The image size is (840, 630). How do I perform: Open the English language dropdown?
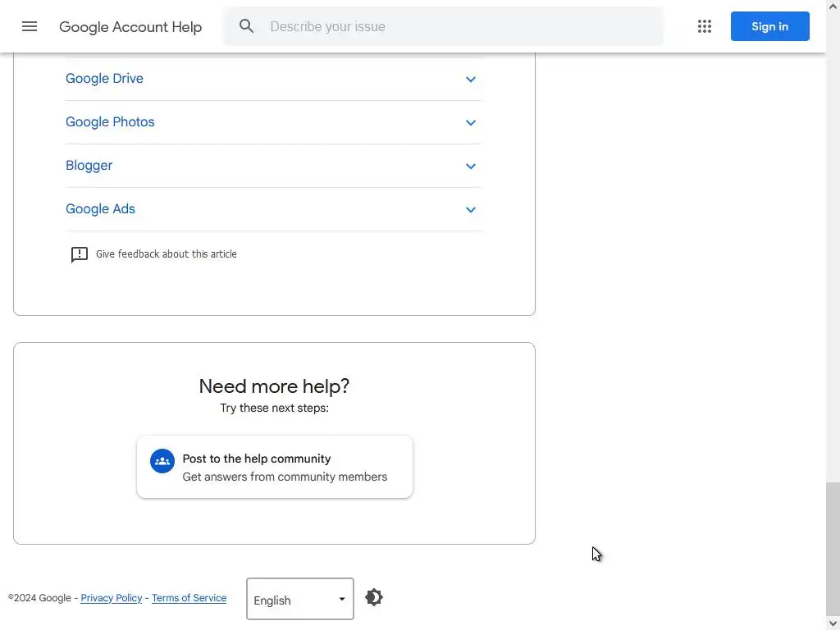[x=300, y=600]
